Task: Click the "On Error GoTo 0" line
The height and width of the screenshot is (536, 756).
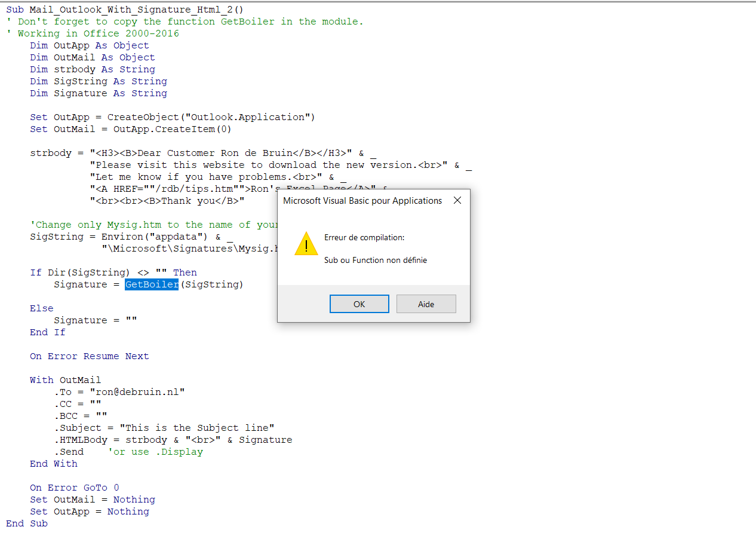Action: 75,488
